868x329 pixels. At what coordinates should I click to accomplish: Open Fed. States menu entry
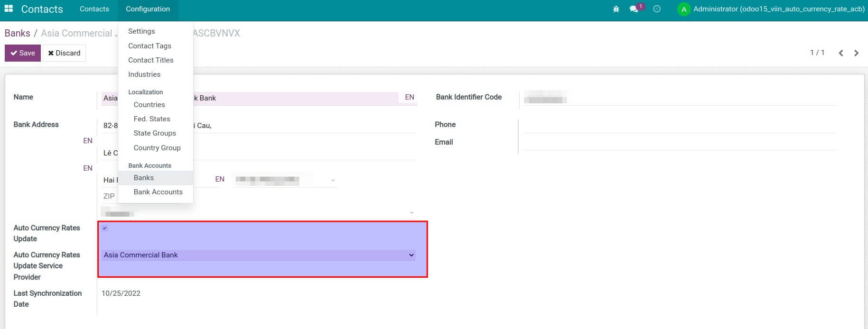152,119
